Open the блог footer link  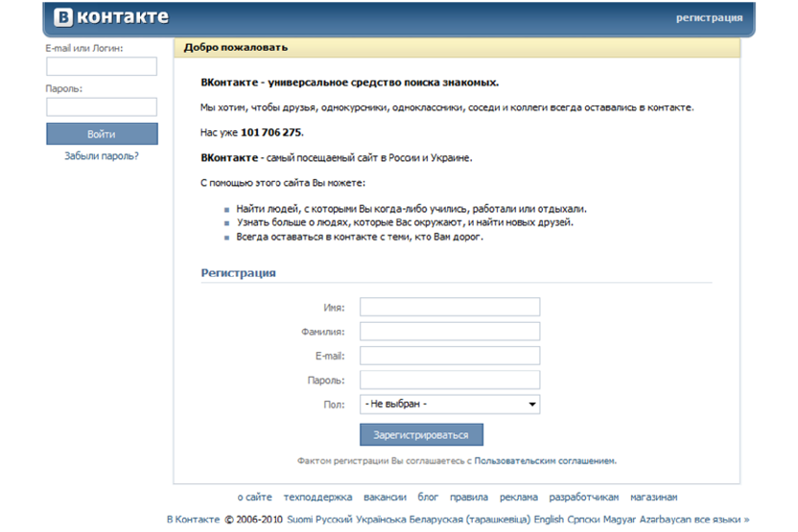point(428,497)
